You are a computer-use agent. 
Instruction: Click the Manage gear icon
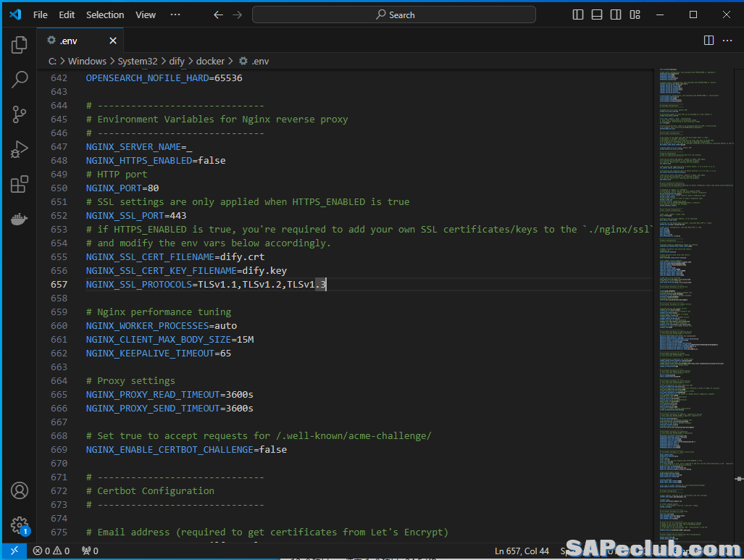pos(20,525)
